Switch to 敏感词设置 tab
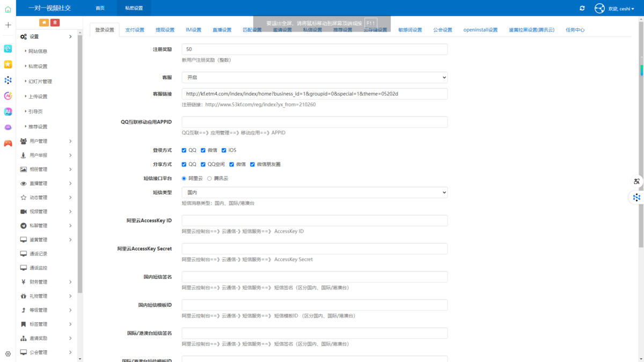 (x=410, y=30)
